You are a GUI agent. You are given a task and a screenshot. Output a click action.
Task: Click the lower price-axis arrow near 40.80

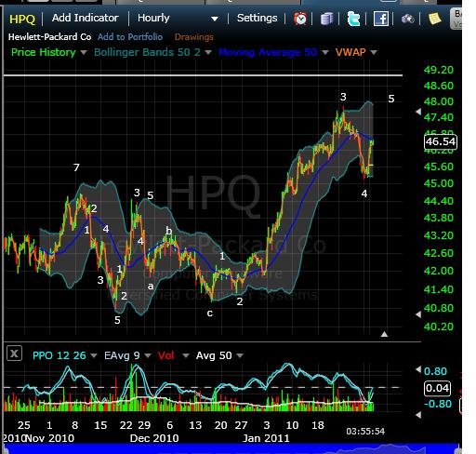418,314
